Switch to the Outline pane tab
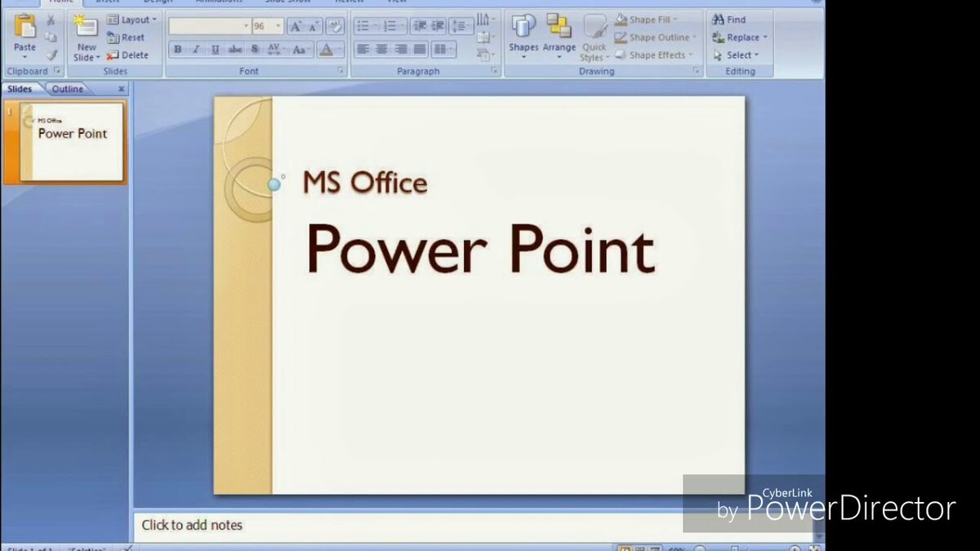 click(68, 89)
